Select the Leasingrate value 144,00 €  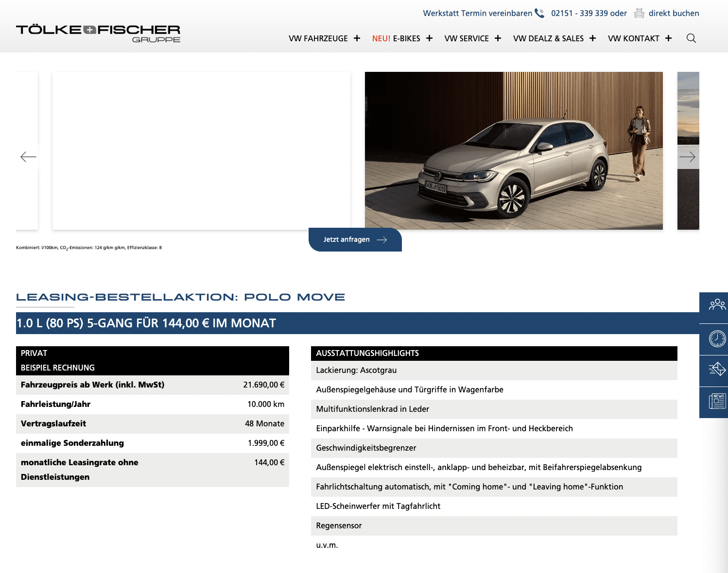pos(269,462)
